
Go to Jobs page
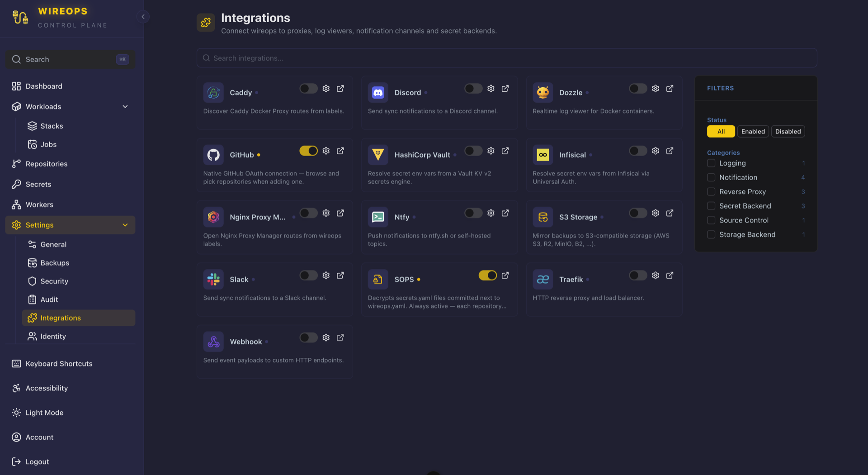[79, 145]
